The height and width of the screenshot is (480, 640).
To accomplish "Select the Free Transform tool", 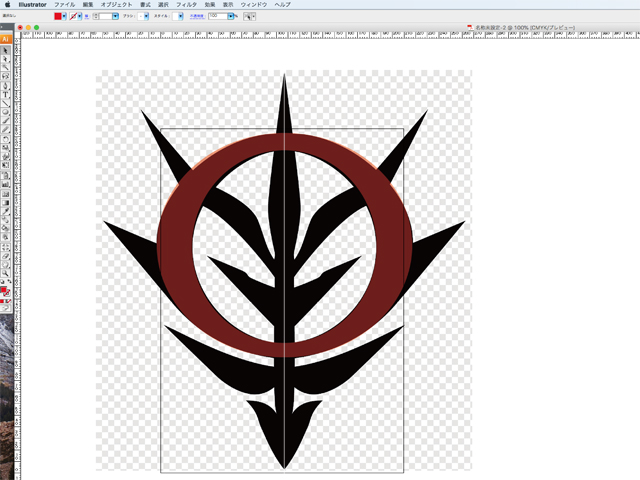I will pos(6,165).
